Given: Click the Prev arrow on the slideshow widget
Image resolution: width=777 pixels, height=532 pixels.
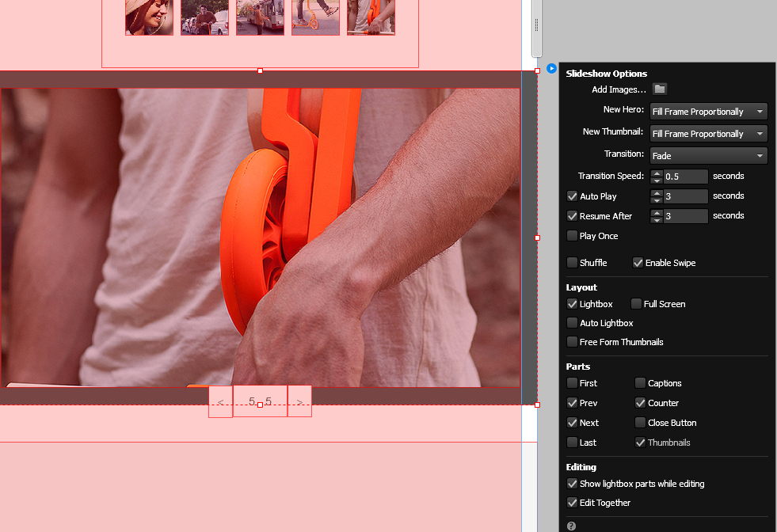Looking at the screenshot, I should (220, 401).
